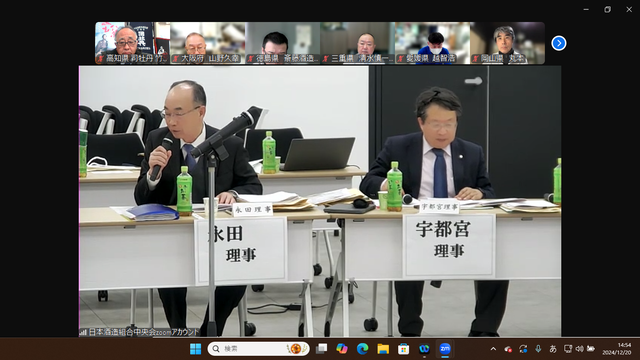The height and width of the screenshot is (360, 640).
Task: Click the taskbar 検索 search box
Action: (x=258, y=349)
